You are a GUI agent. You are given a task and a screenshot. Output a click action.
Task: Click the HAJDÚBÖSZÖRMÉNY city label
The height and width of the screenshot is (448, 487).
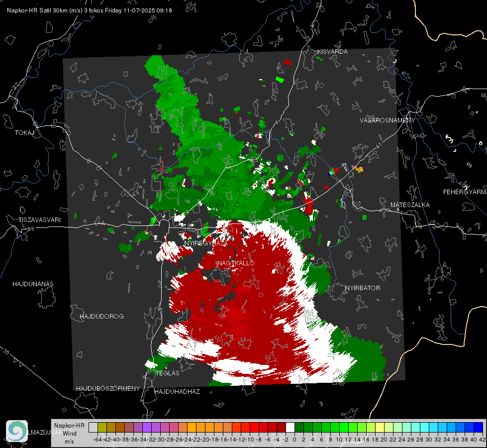pyautogui.click(x=108, y=389)
